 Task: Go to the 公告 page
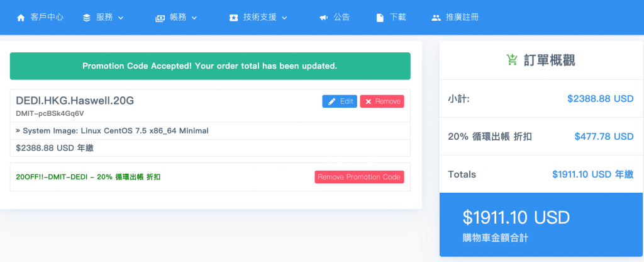point(335,18)
